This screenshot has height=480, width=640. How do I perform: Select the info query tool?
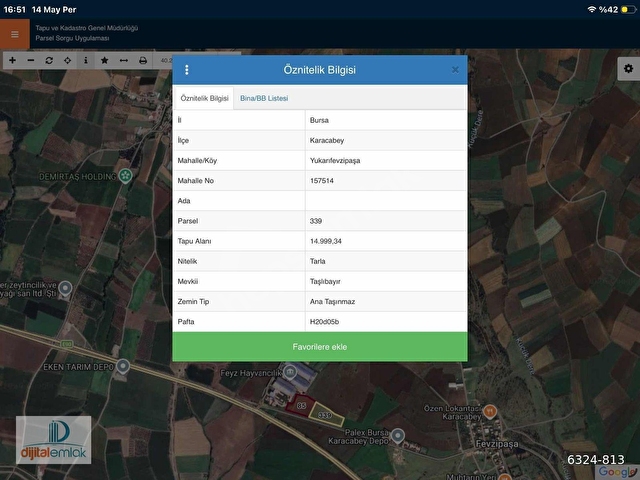click(86, 60)
